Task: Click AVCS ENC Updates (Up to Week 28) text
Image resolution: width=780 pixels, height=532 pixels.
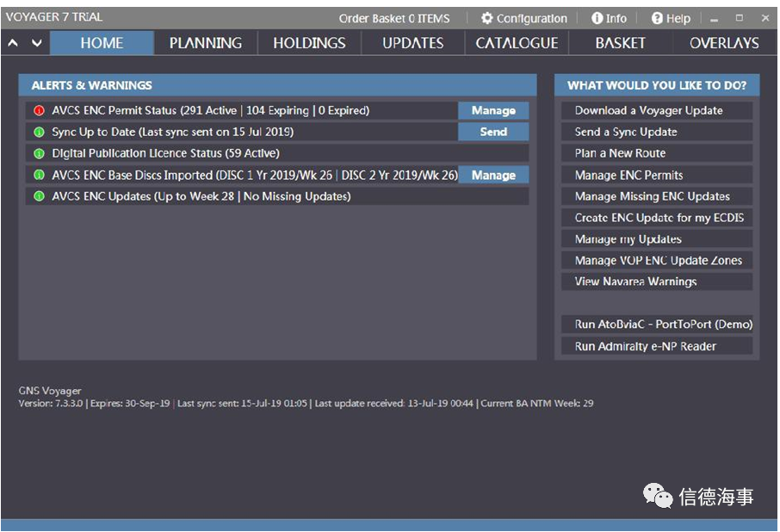Action: click(x=201, y=196)
